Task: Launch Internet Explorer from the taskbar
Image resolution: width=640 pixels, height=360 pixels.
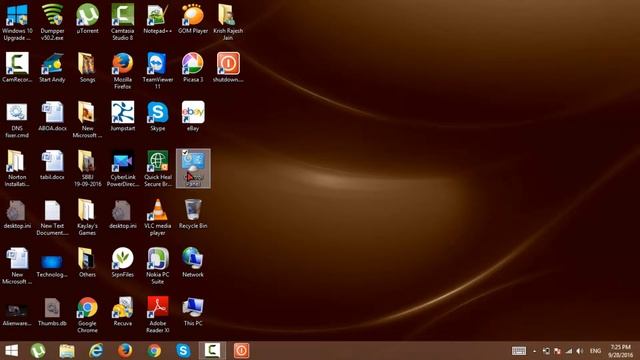Action: point(96,351)
